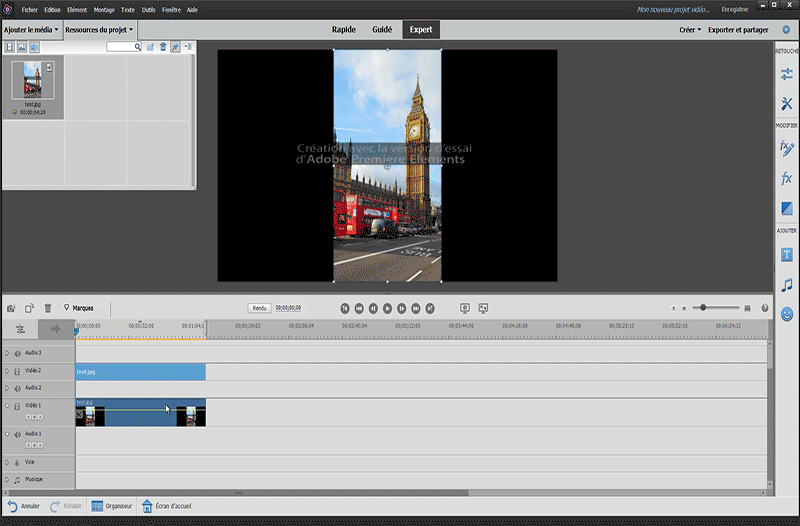Image resolution: width=800 pixels, height=526 pixels.
Task: Toggle the video filter in project resources
Action: (10, 47)
